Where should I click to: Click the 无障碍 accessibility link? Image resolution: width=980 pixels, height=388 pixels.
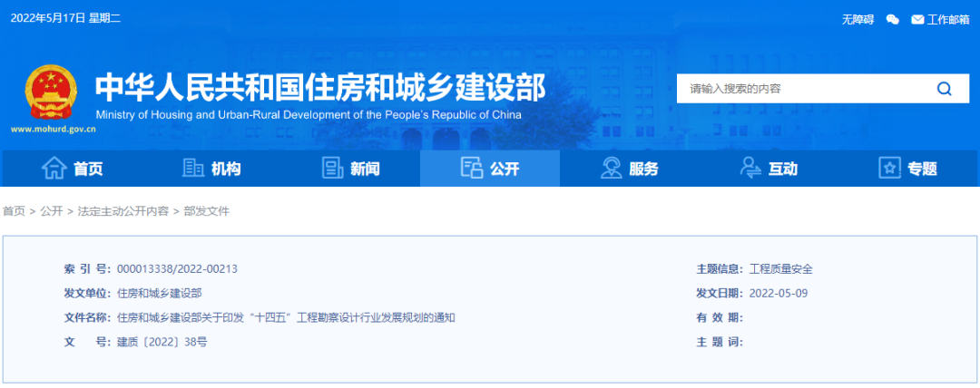point(857,19)
